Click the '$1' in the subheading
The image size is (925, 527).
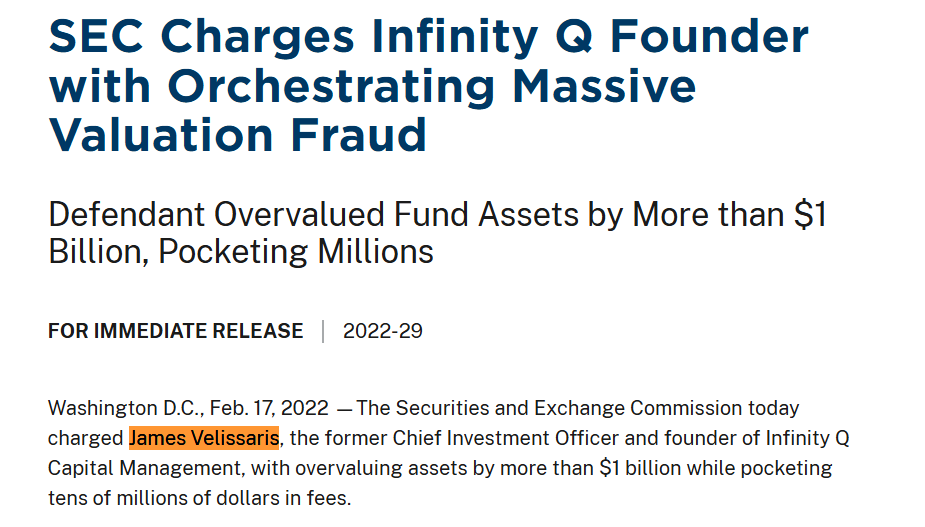click(x=810, y=214)
